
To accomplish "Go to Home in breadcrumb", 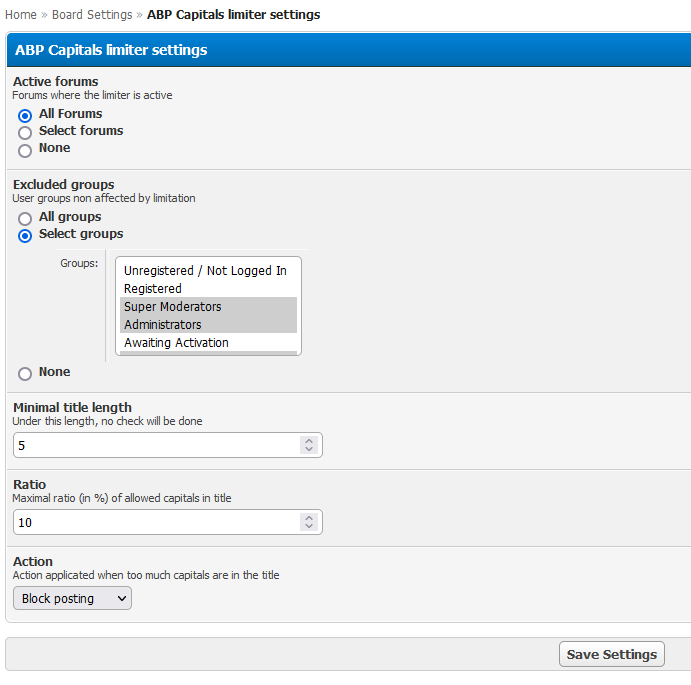I will tap(20, 15).
